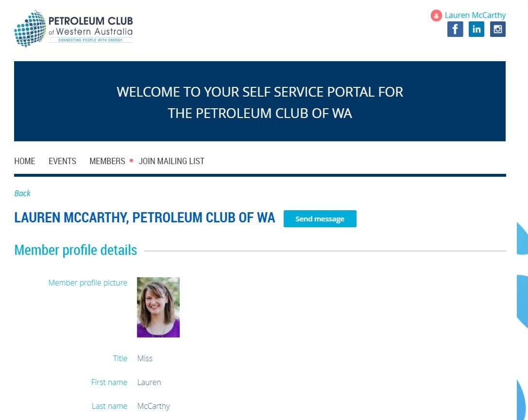The image size is (528, 420).
Task: Open the Facebook social icon
Action: (x=455, y=29)
